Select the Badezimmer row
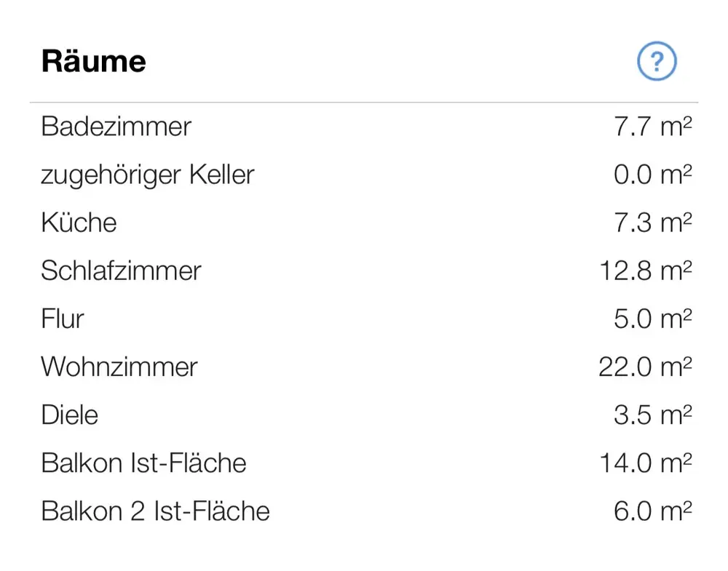Image resolution: width=728 pixels, height=571 pixels. (364, 127)
